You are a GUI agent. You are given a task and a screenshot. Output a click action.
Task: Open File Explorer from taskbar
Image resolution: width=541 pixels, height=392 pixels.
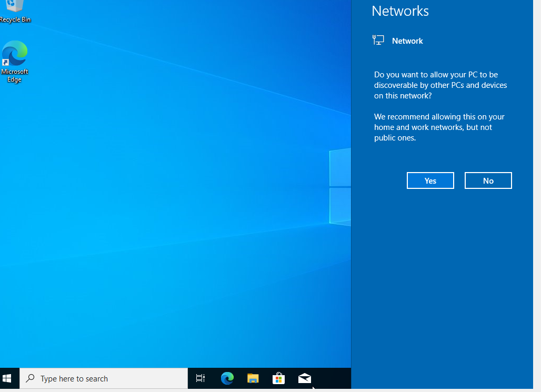(253, 378)
